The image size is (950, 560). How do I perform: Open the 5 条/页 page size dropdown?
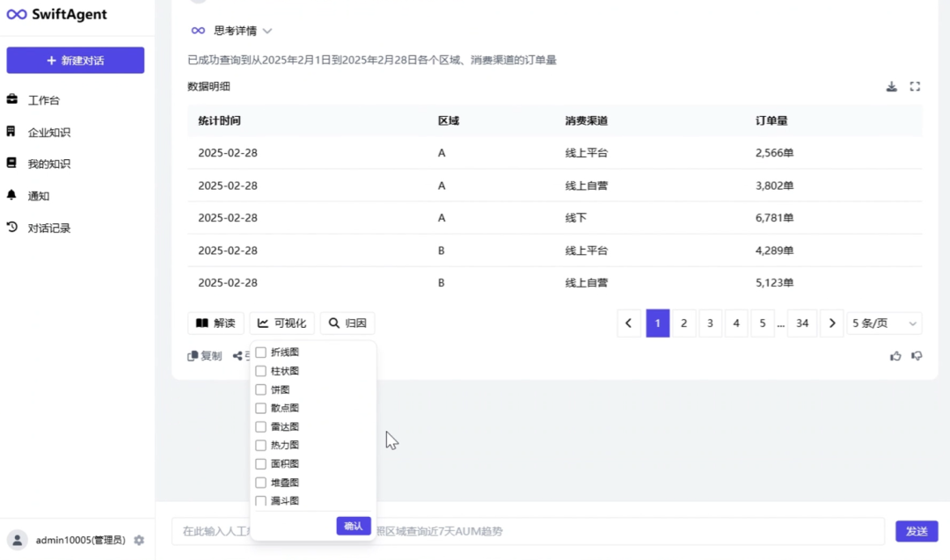[x=884, y=324]
